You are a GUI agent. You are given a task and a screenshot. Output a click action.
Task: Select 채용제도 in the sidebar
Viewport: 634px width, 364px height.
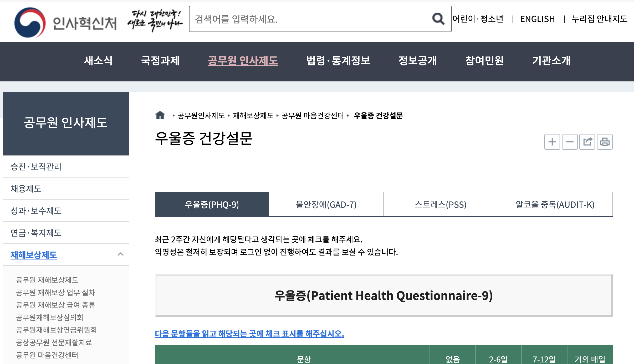pos(26,189)
